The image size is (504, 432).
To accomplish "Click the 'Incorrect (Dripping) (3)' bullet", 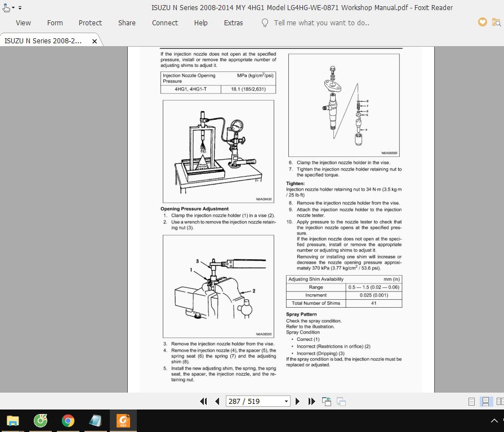I will [x=320, y=353].
